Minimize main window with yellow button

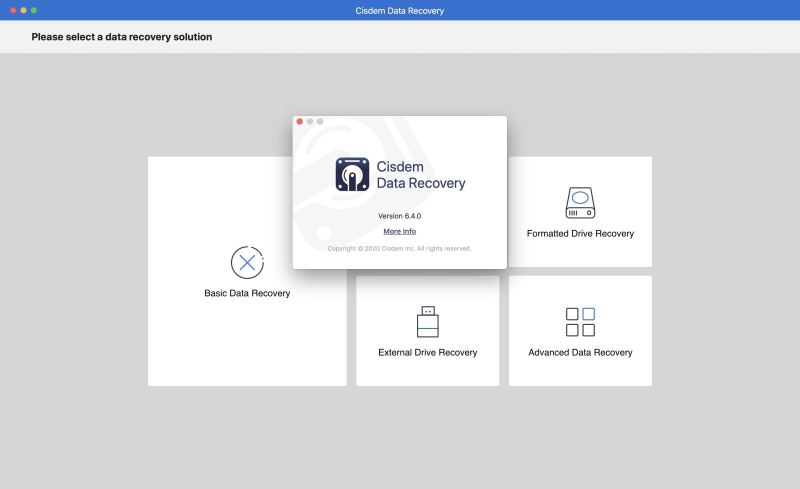[x=23, y=10]
